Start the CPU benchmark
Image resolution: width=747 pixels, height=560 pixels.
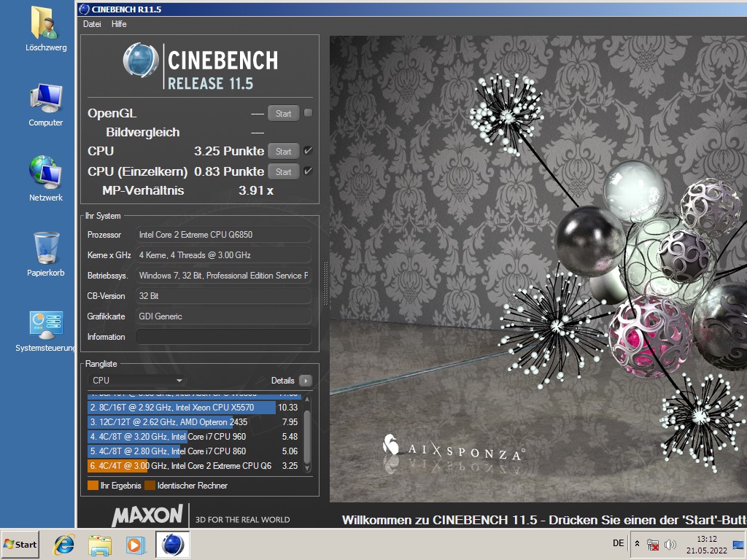point(284,152)
